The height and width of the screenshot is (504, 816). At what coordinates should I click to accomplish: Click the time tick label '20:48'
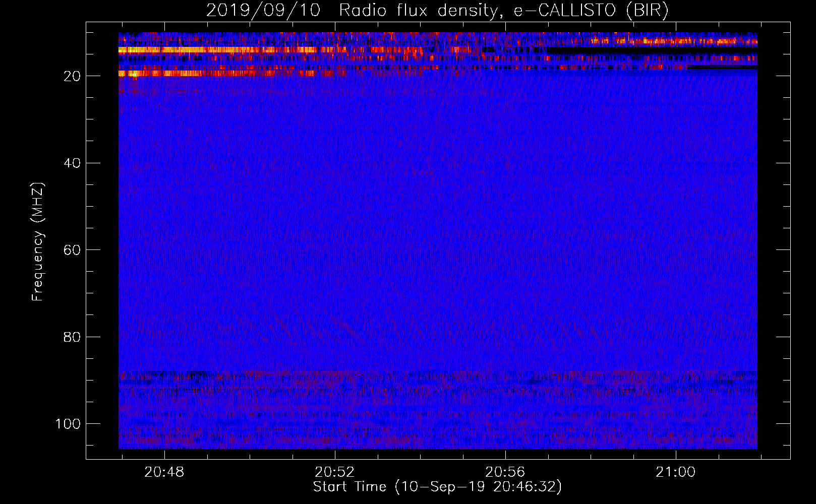coord(164,472)
